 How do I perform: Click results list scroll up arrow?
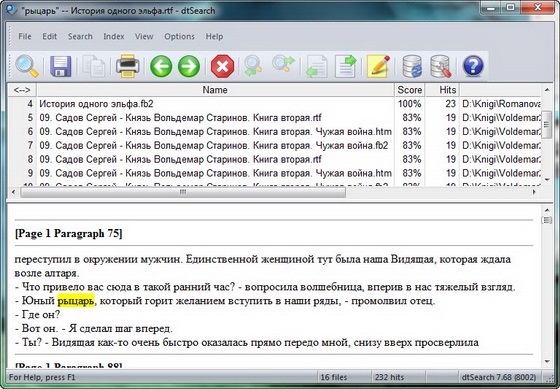[x=547, y=89]
